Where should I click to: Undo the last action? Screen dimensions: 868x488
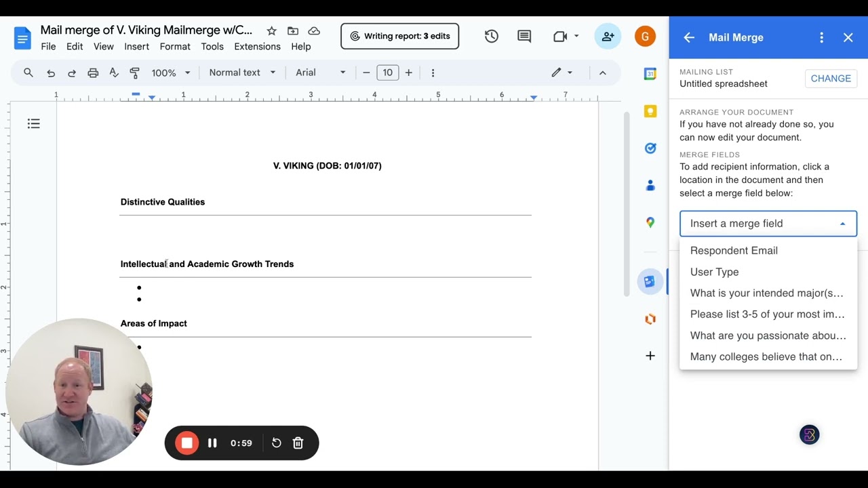51,73
